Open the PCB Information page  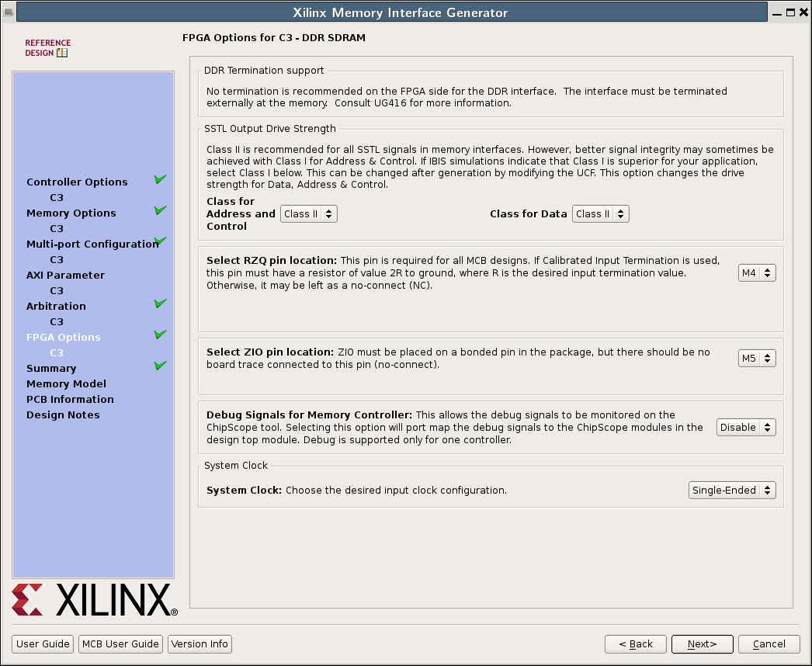coord(70,400)
